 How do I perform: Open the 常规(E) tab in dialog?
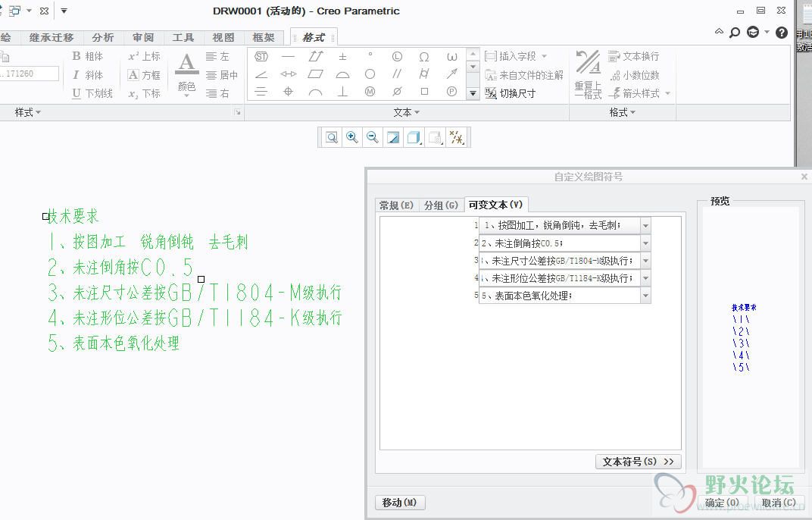click(397, 205)
